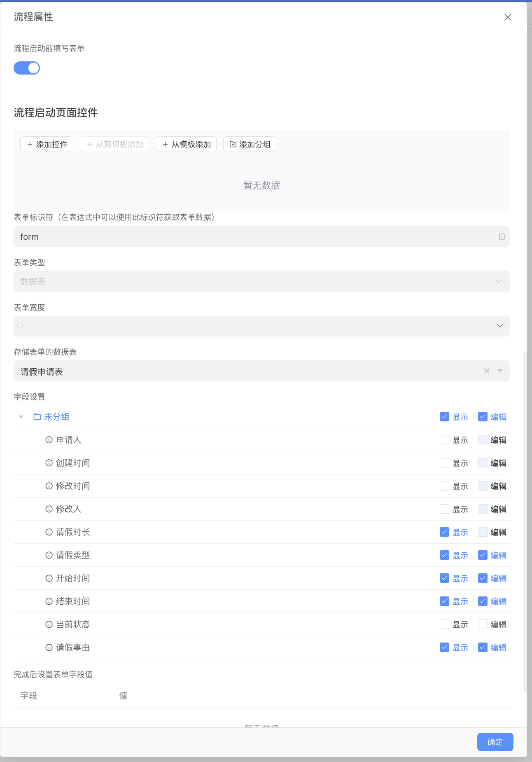
Task: Click the info icon beside 当前状态
Action: pyautogui.click(x=49, y=624)
